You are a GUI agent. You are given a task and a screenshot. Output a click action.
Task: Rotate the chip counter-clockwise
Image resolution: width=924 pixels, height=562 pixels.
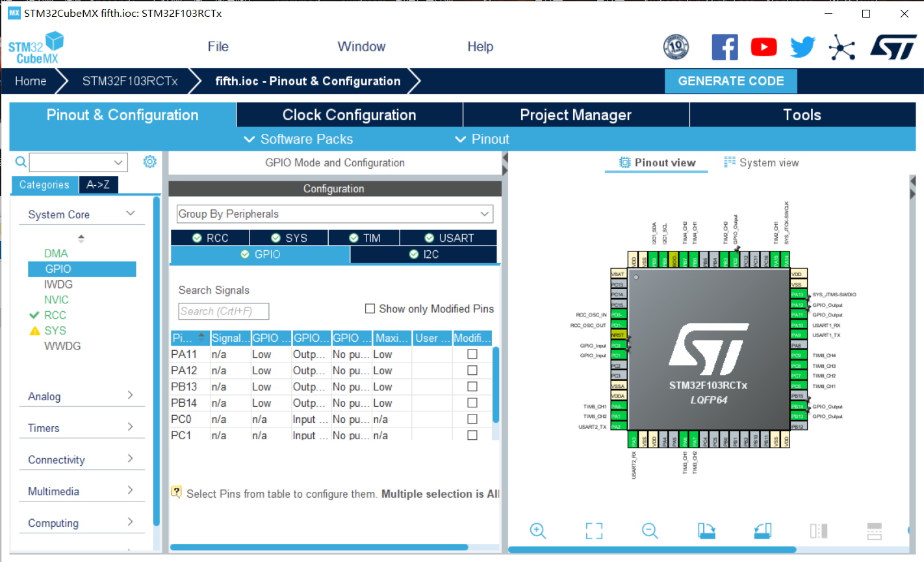pyautogui.click(x=762, y=531)
